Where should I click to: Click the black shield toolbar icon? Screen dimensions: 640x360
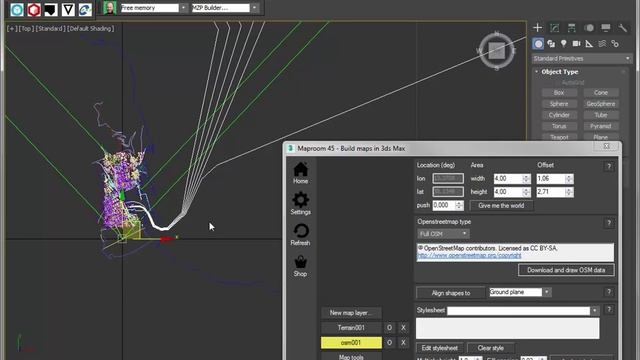click(51, 9)
